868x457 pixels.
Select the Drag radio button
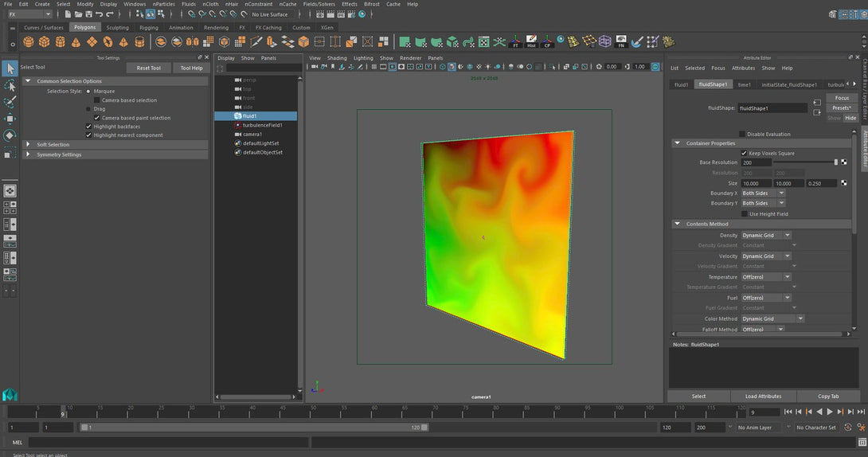pyautogui.click(x=88, y=109)
